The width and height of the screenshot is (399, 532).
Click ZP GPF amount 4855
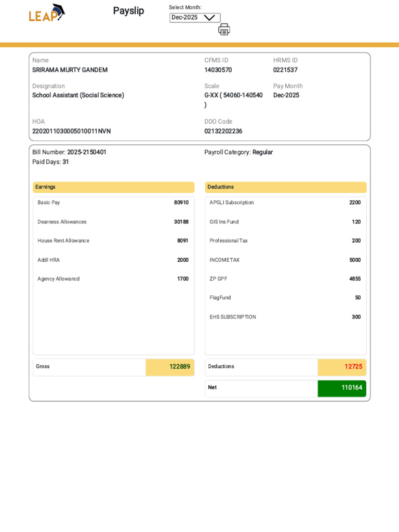pos(355,279)
